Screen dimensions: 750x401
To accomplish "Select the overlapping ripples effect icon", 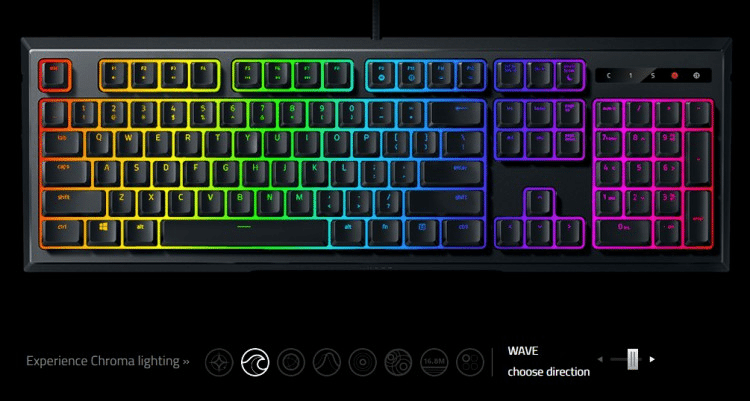I will 398,362.
